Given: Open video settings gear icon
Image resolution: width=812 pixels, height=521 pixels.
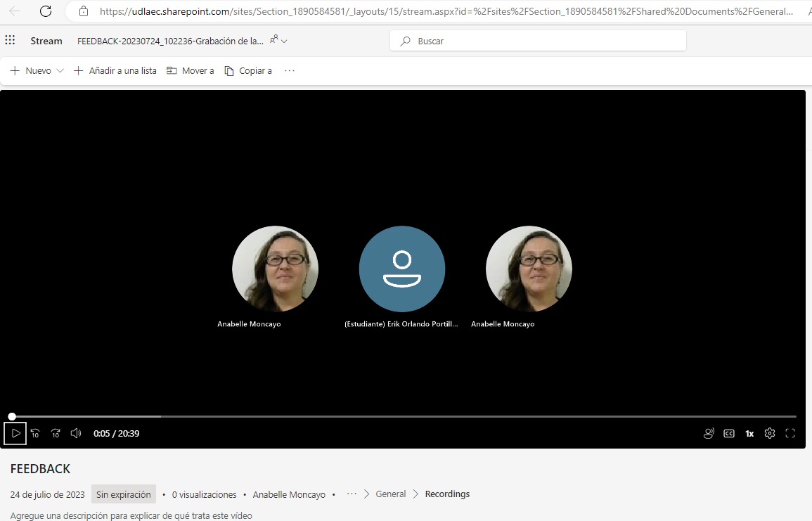Looking at the screenshot, I should (x=770, y=433).
